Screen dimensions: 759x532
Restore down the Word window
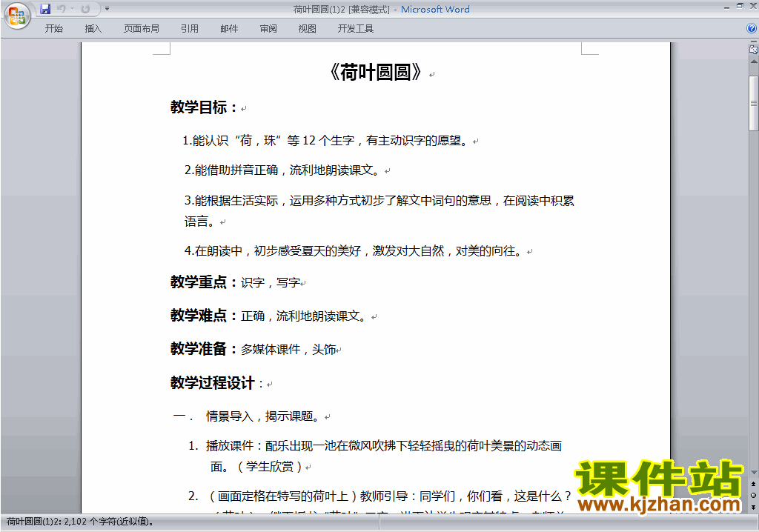(740, 6)
